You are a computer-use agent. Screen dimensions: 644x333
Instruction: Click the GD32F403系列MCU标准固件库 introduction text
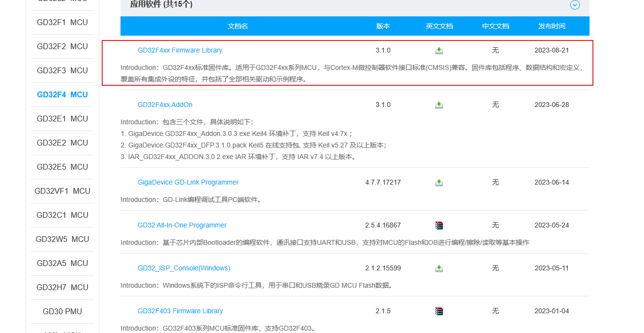click(219, 328)
